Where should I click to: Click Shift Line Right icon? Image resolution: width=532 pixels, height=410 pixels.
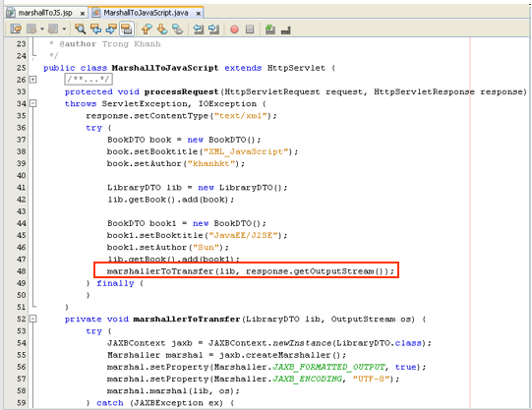click(x=213, y=29)
